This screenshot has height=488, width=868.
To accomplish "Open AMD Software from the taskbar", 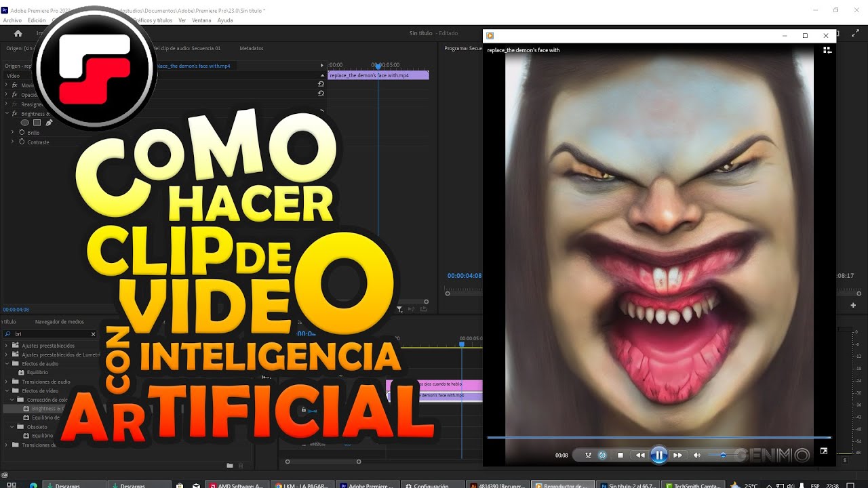I will pyautogui.click(x=238, y=485).
